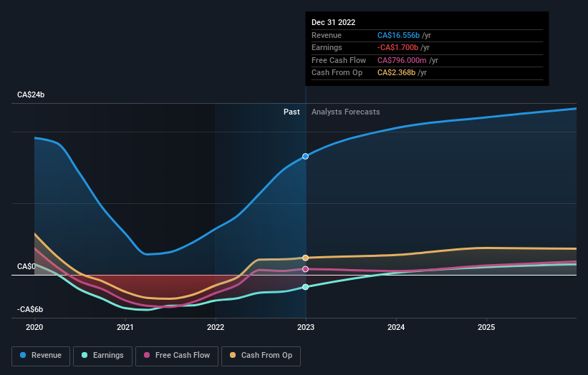Click the Free Cash Flow label in tooltip
Screen dimensions: 588x375
pos(339,60)
